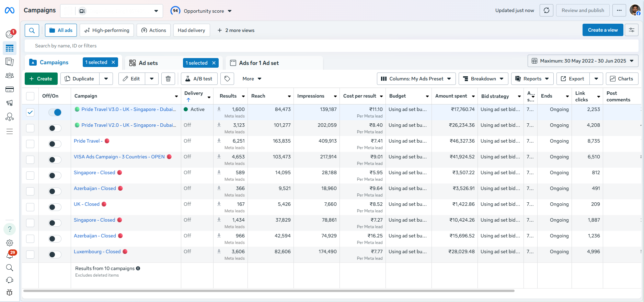Enable the Luxembourg - Closed campaign toggle
This screenshot has height=302, width=644.
(x=55, y=255)
